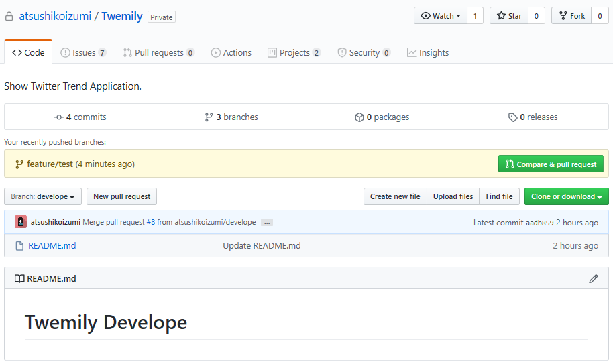Click the packages box icon
613x364 pixels.
click(359, 117)
